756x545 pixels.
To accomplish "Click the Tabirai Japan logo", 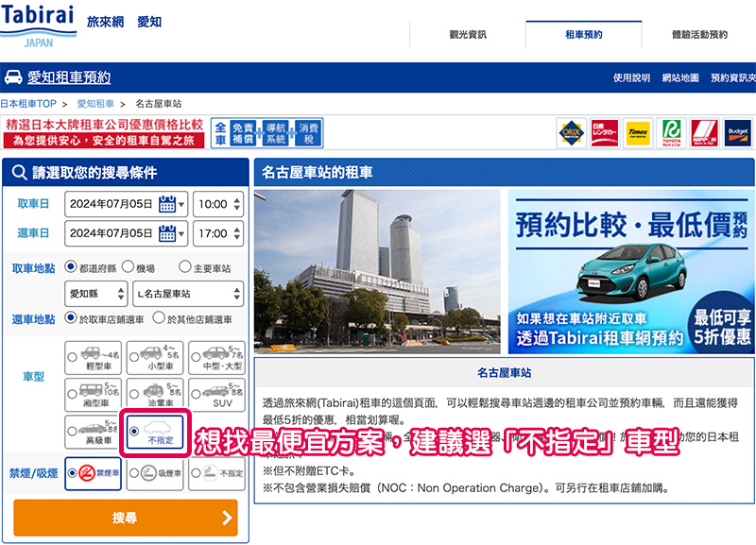I will tap(39, 26).
